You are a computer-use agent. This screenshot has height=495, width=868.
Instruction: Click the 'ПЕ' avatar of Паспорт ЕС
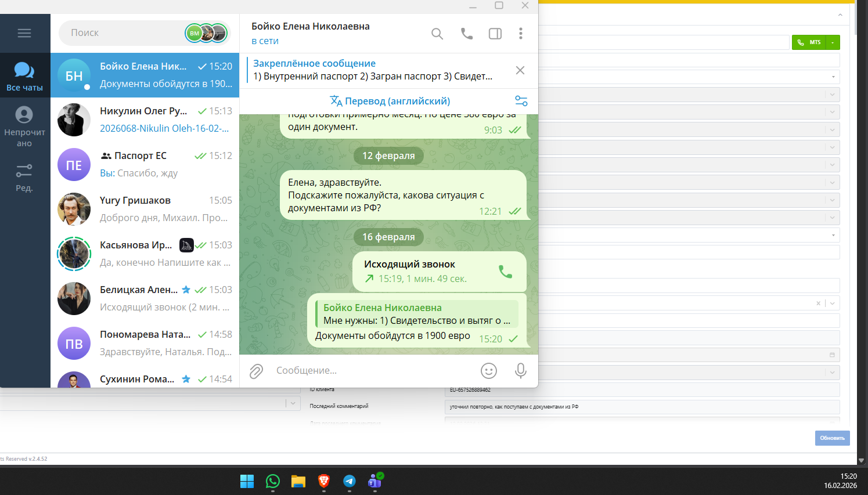point(74,165)
